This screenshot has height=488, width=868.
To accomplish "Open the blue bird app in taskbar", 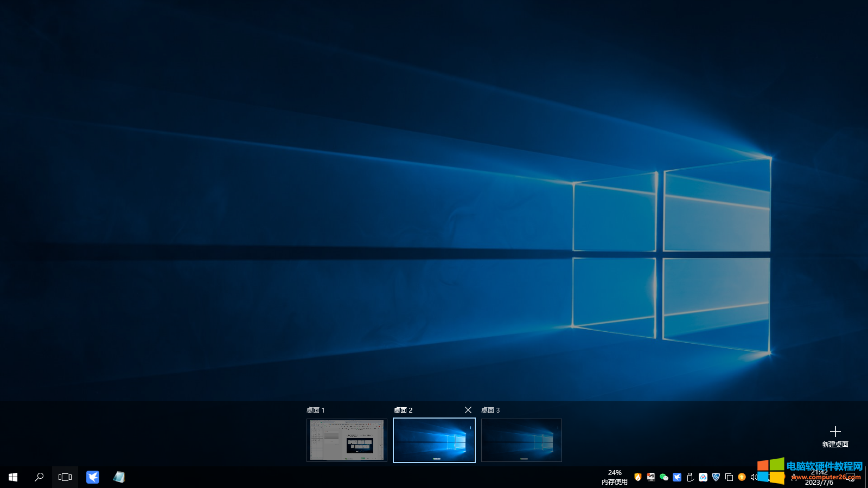I will [x=93, y=477].
